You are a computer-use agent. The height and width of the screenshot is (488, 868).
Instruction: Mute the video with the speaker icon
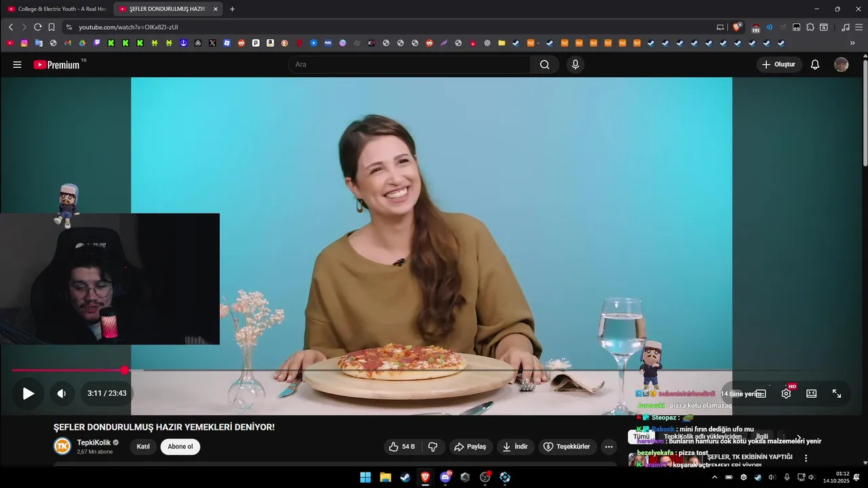(62, 393)
